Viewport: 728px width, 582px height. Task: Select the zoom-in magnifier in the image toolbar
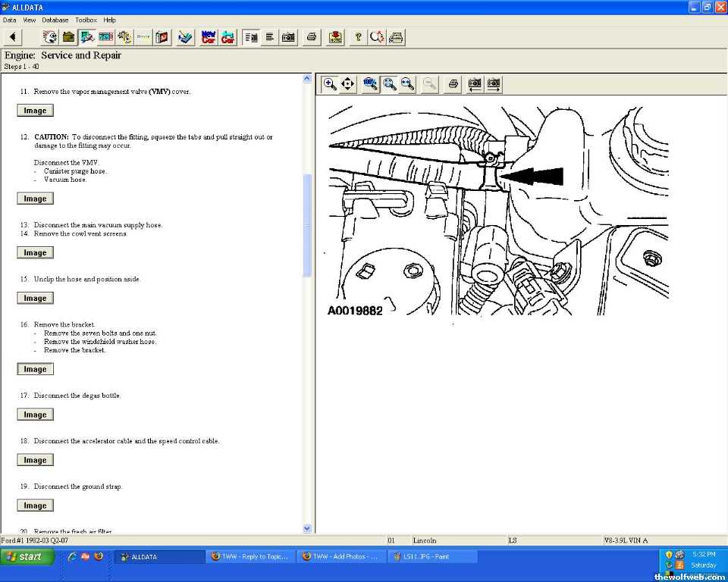pyautogui.click(x=330, y=84)
